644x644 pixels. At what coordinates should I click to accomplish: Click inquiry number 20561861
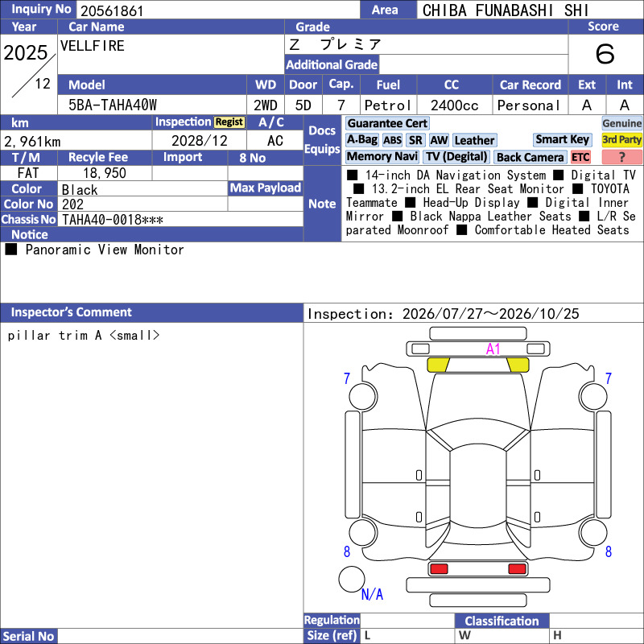tap(112, 11)
